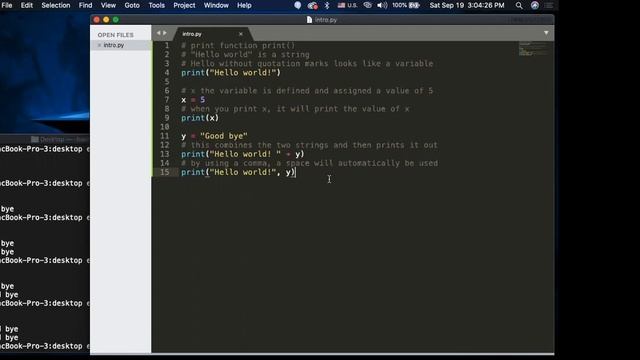The width and height of the screenshot is (640, 360).
Task: Click the date and time display
Action: pyautogui.click(x=467, y=5)
